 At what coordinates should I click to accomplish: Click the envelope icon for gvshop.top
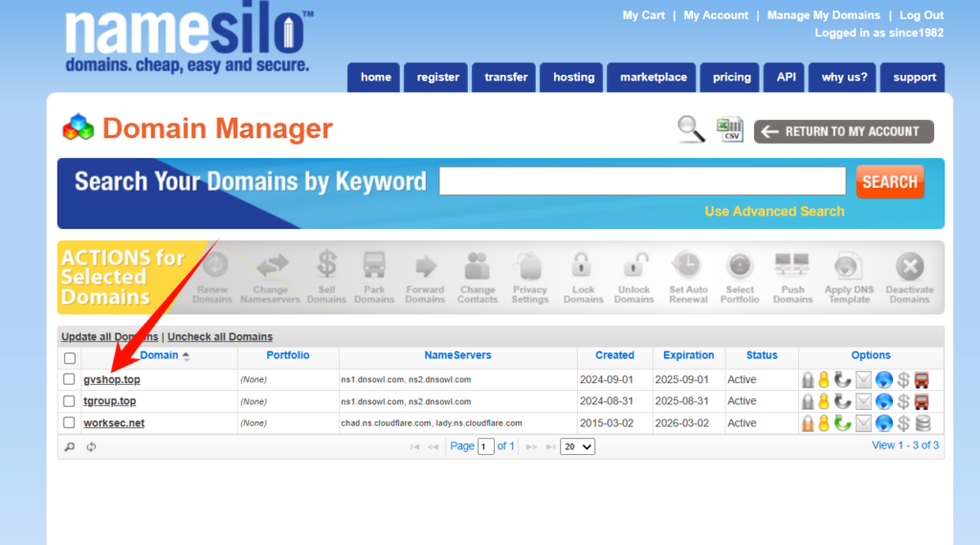point(863,380)
